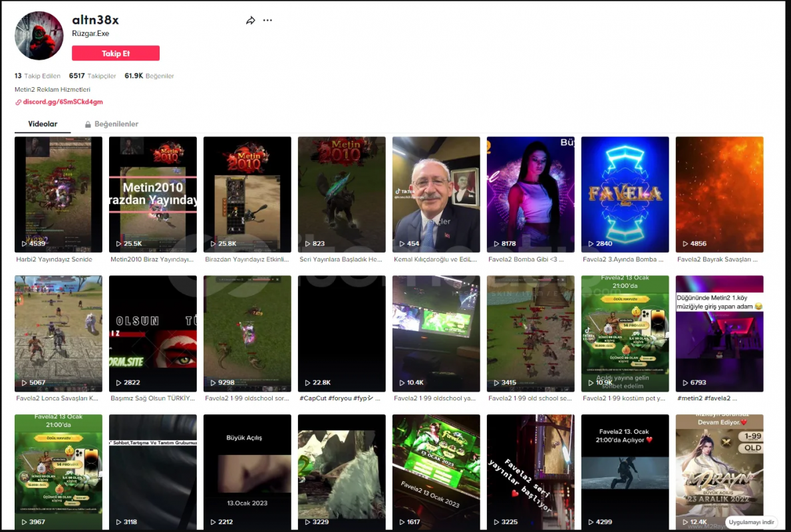Click the Metin2 Reklam Hizmetleri bio text
This screenshot has width=791, height=532.
[53, 89]
